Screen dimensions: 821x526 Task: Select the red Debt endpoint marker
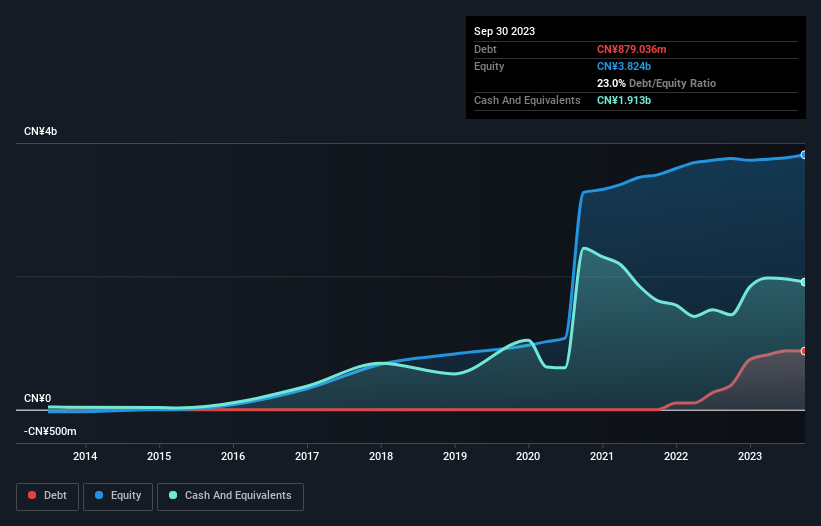click(804, 351)
